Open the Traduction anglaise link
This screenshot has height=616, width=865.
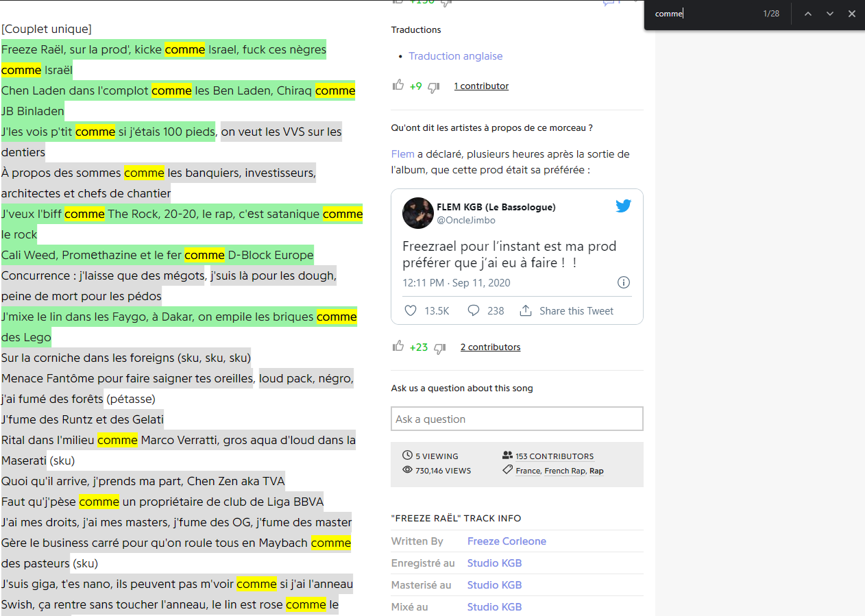[455, 56]
